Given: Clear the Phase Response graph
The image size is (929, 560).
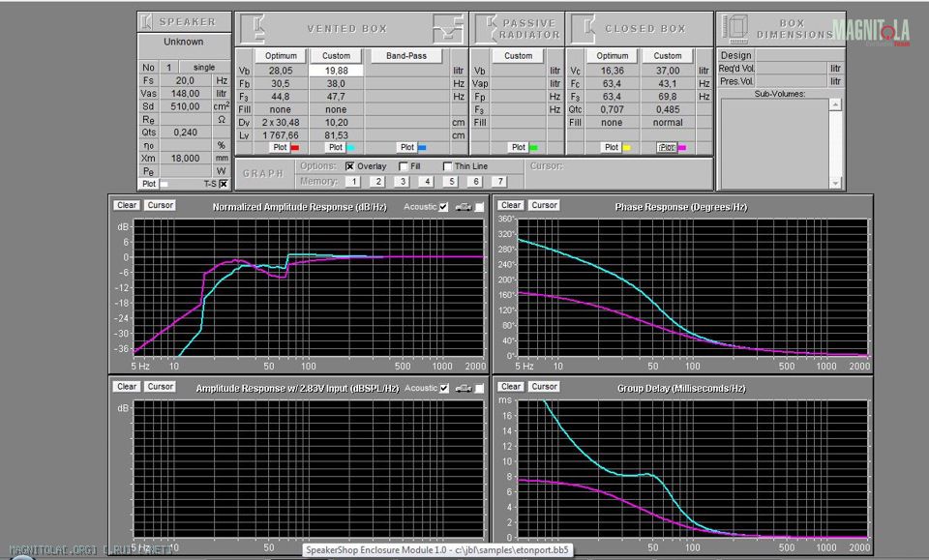Looking at the screenshot, I should click(x=511, y=205).
